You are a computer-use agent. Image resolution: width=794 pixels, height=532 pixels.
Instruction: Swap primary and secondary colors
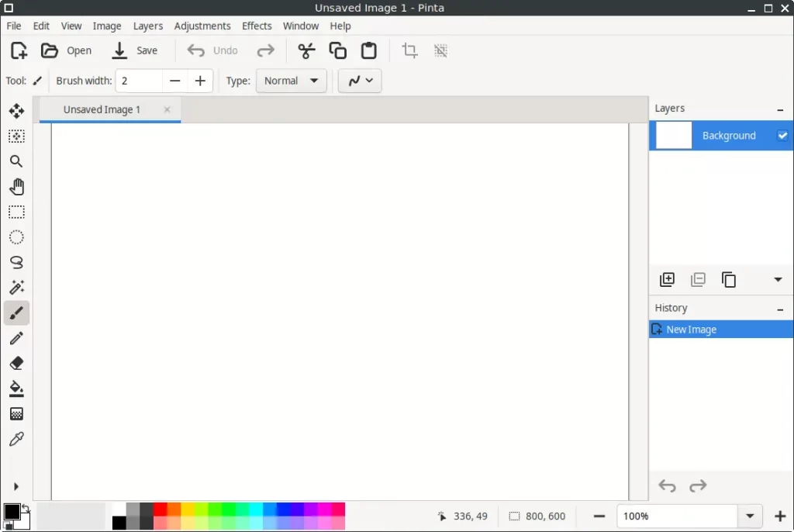click(x=26, y=508)
